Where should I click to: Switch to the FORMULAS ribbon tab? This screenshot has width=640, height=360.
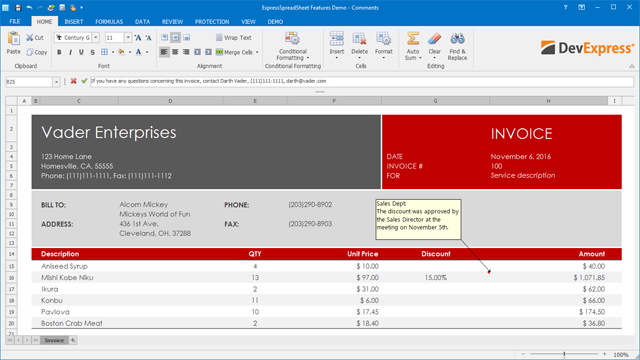pos(109,22)
